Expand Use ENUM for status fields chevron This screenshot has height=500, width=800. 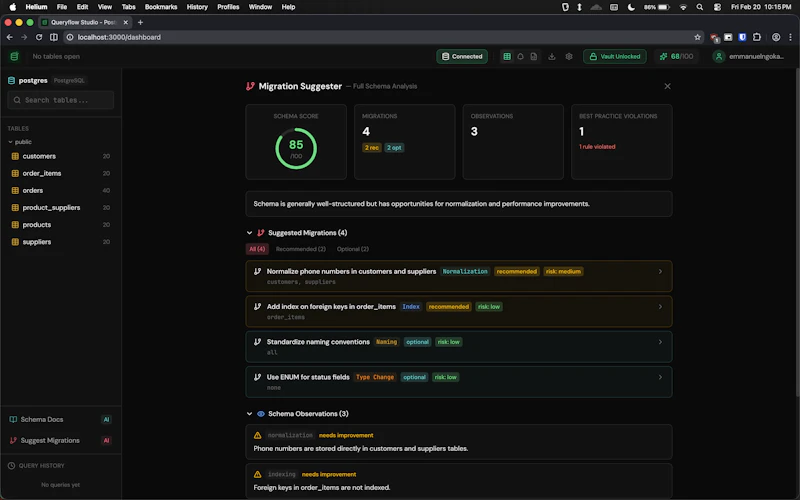point(660,377)
